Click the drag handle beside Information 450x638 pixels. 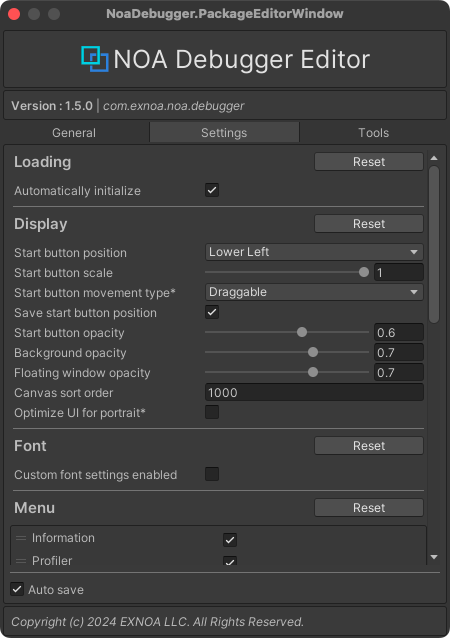coord(21,538)
